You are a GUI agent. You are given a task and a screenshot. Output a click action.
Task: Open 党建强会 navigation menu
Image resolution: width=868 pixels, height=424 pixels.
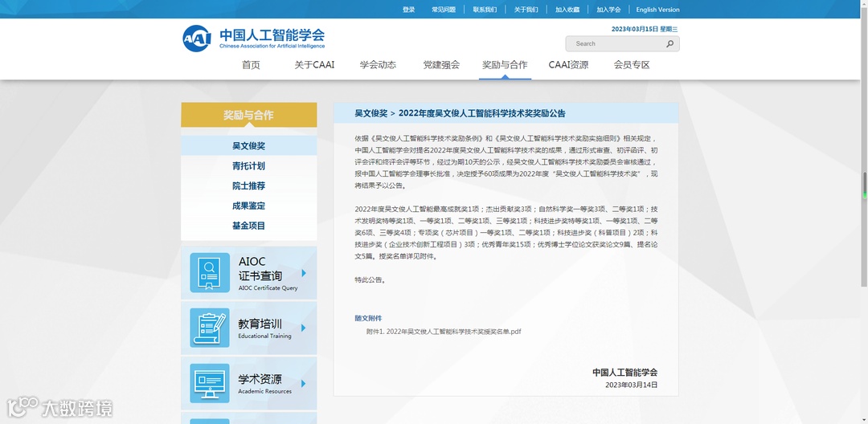point(441,65)
